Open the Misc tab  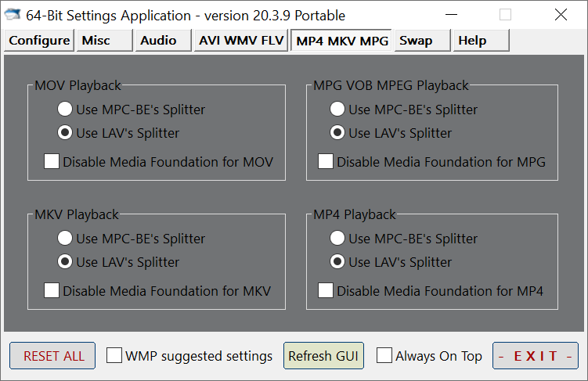(x=104, y=41)
